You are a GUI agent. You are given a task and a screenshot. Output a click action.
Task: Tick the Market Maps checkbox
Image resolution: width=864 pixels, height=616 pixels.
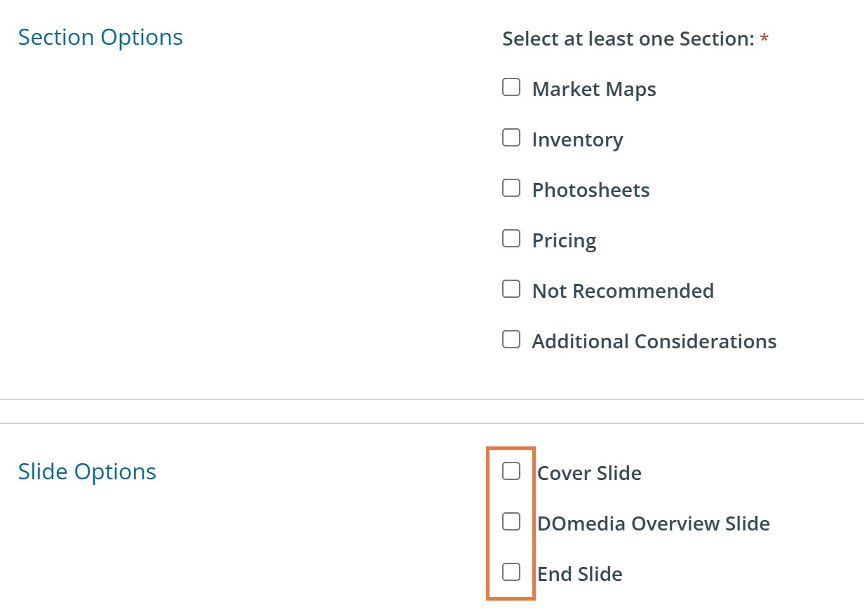511,88
